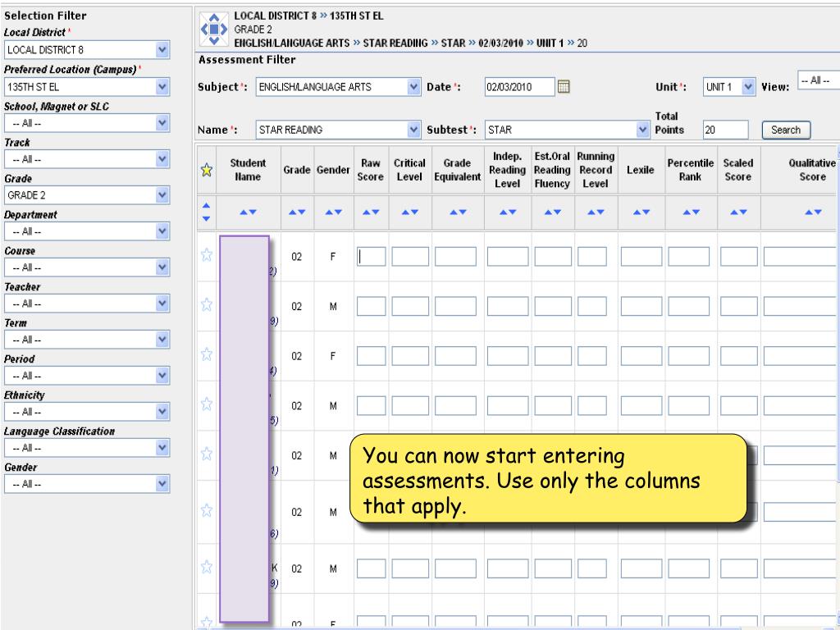Sort Scaled Score column

(739, 212)
